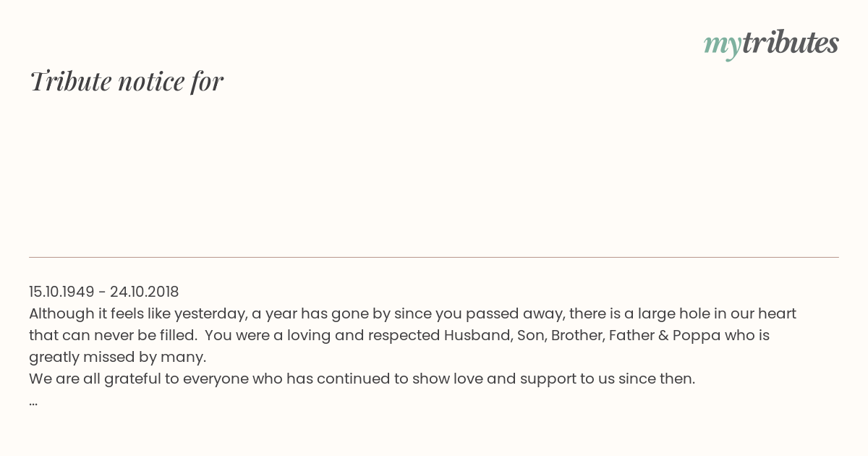868x456 pixels.
Task: Select the 'Tribute notice for' heading
Action: [x=126, y=81]
